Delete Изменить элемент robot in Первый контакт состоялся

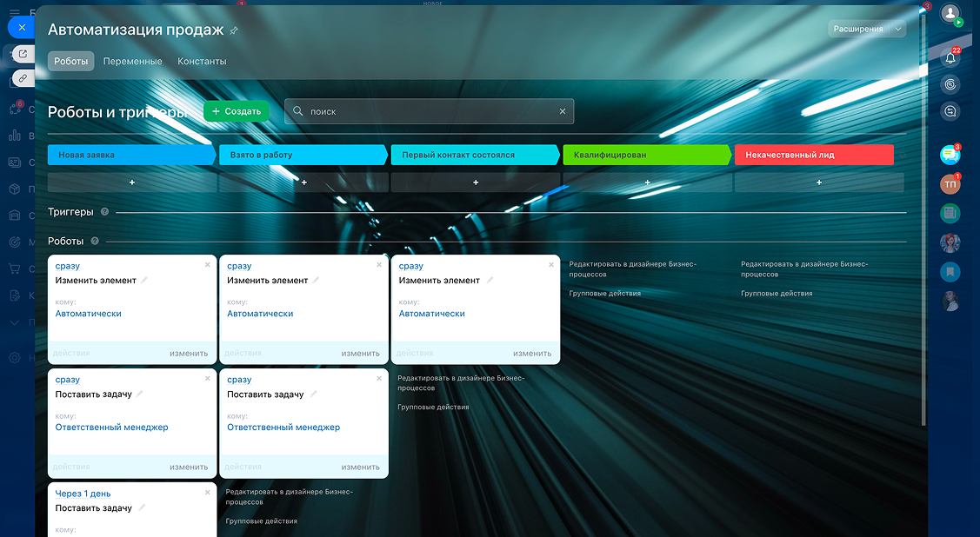tap(551, 265)
